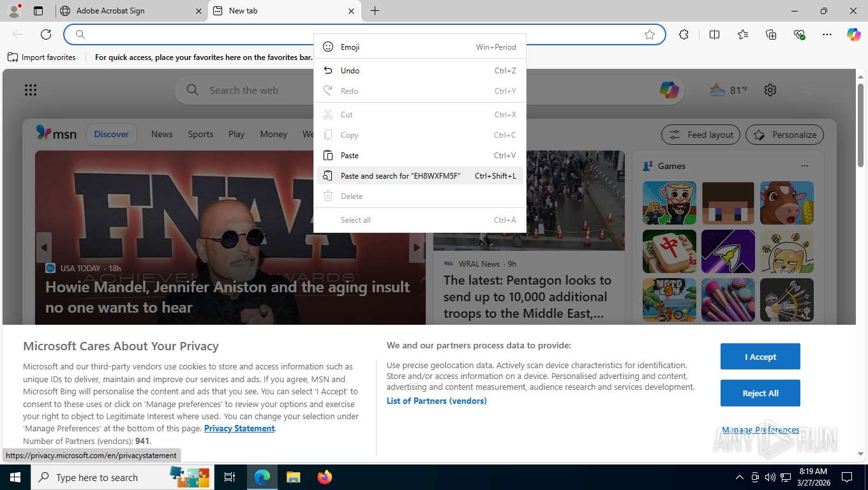Image resolution: width=868 pixels, height=490 pixels.
Task: Open the Money feed tab
Action: (x=273, y=134)
